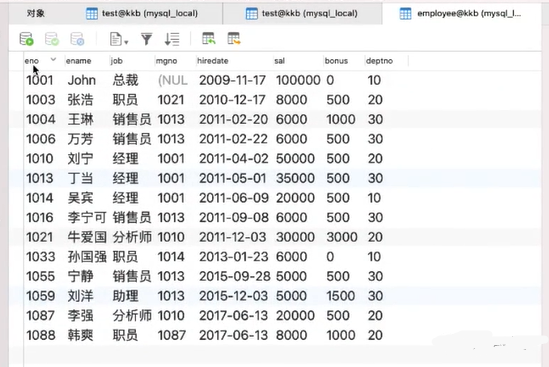Click the mgno column header
This screenshot has width=549, height=367.
tap(166, 61)
